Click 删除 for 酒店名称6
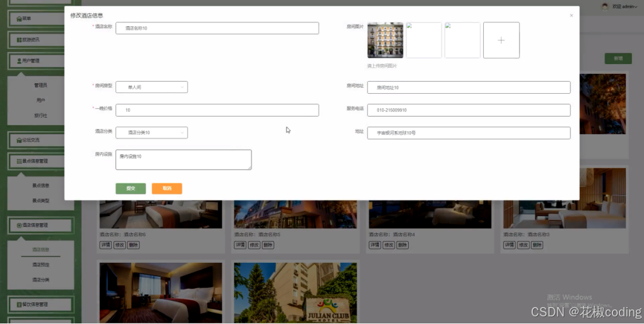 click(x=133, y=245)
